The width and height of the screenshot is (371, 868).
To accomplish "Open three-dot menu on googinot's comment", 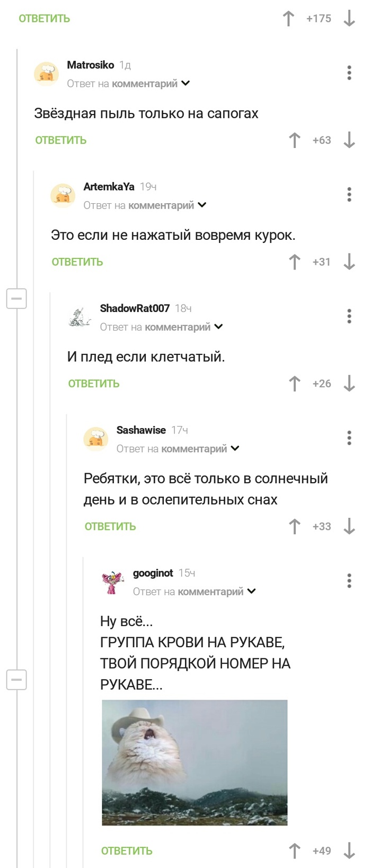I will 349,581.
